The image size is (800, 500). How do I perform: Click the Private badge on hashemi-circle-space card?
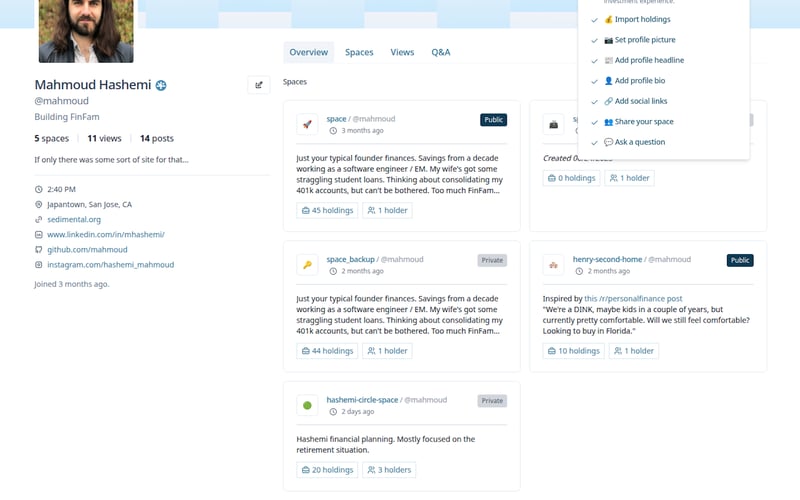click(x=492, y=401)
